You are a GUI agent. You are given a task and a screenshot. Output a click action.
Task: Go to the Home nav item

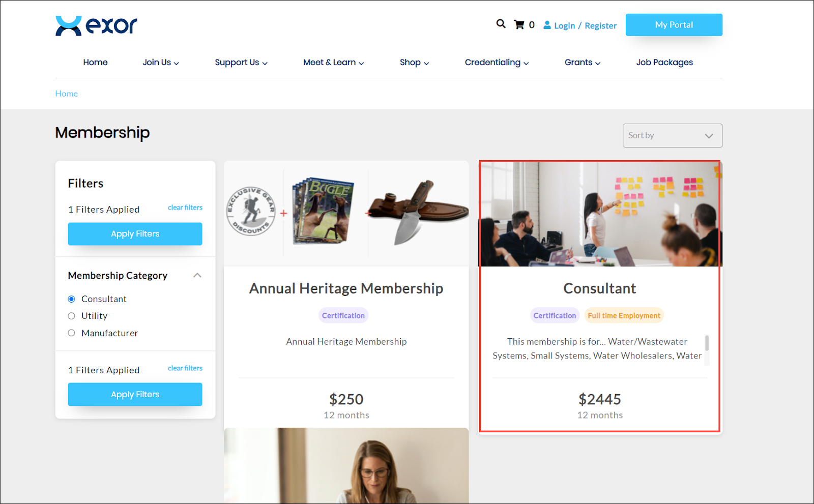(95, 63)
